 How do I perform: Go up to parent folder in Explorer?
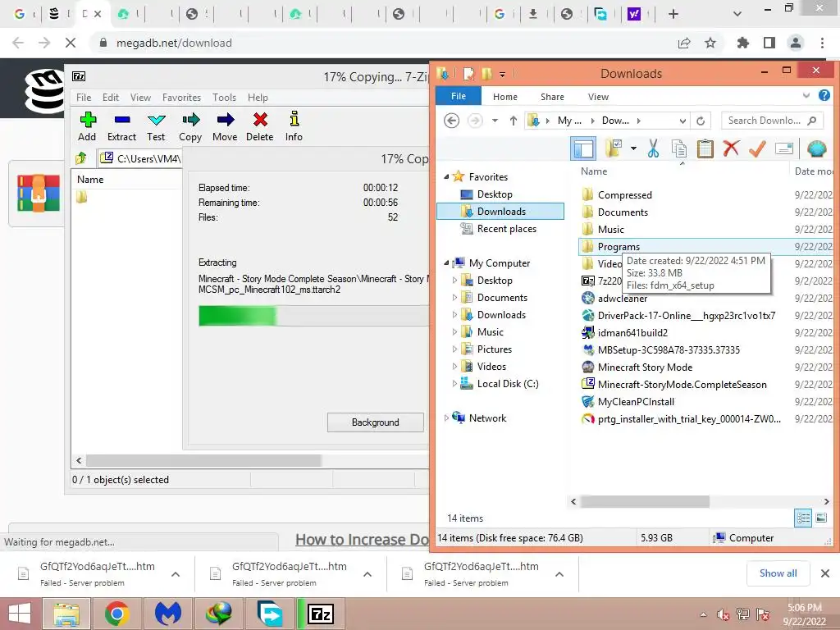514,121
